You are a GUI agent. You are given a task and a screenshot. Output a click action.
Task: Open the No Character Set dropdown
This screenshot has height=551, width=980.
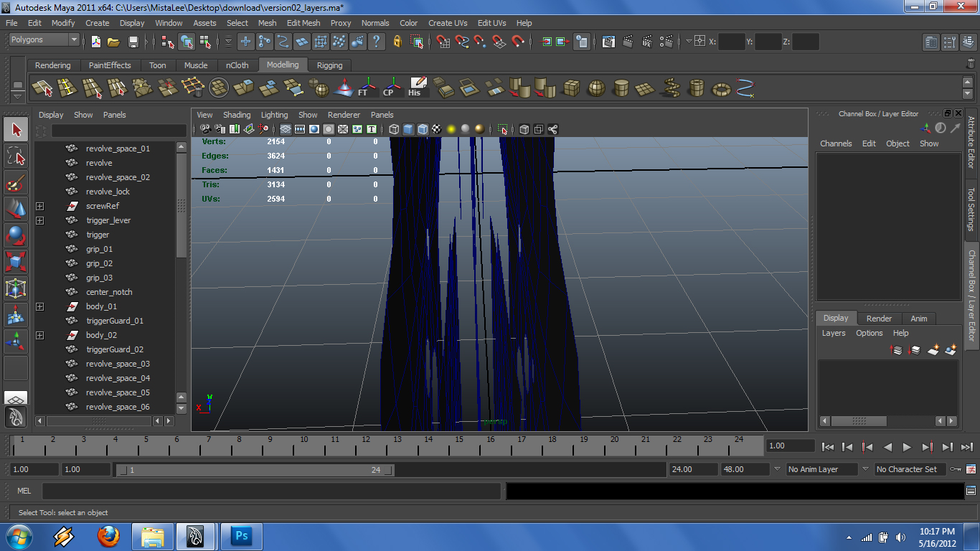click(x=910, y=469)
